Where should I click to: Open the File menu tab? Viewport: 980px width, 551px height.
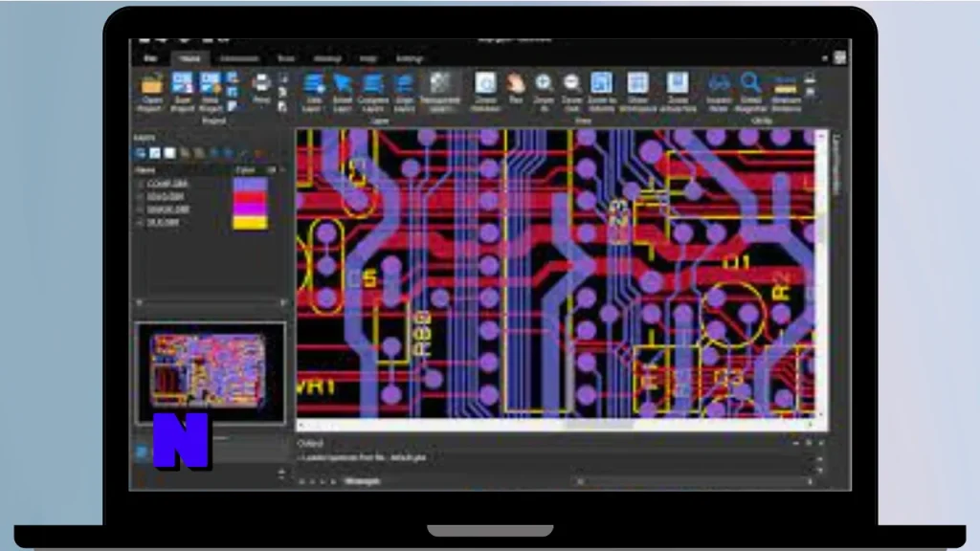pyautogui.click(x=150, y=58)
